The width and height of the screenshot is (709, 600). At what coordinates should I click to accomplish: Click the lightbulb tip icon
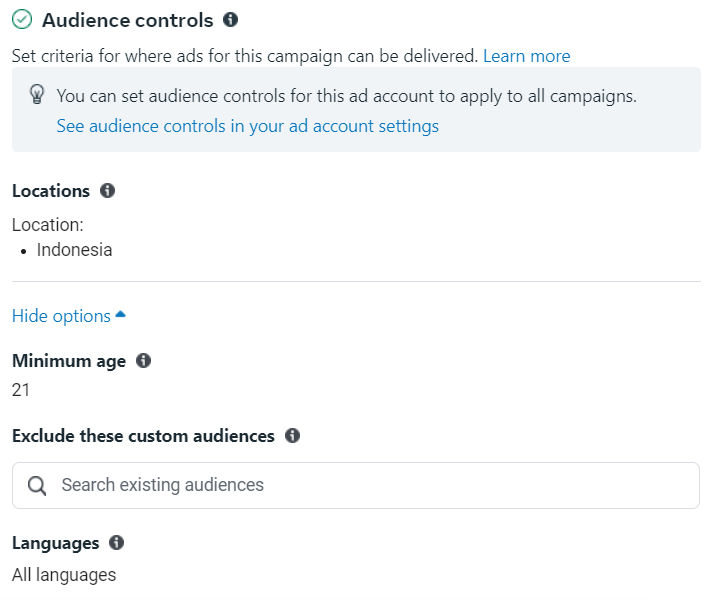point(37,94)
